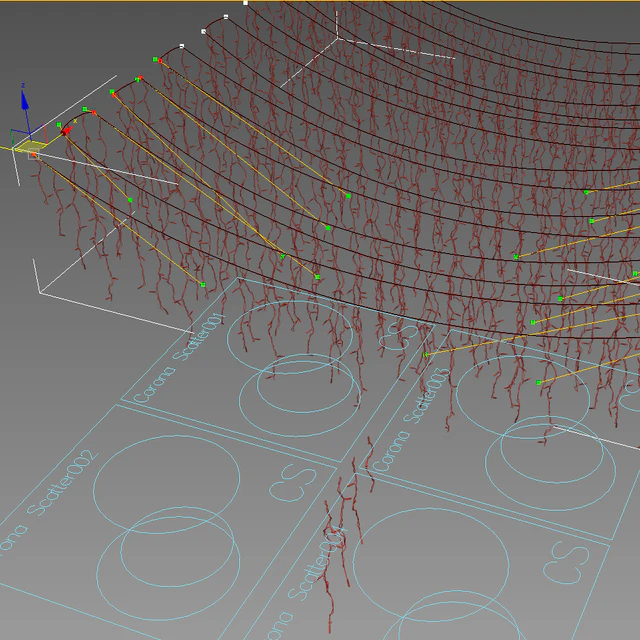The height and width of the screenshot is (640, 640).
Task: Click the red X-axis arrow of the gizmo
Action: [65, 130]
